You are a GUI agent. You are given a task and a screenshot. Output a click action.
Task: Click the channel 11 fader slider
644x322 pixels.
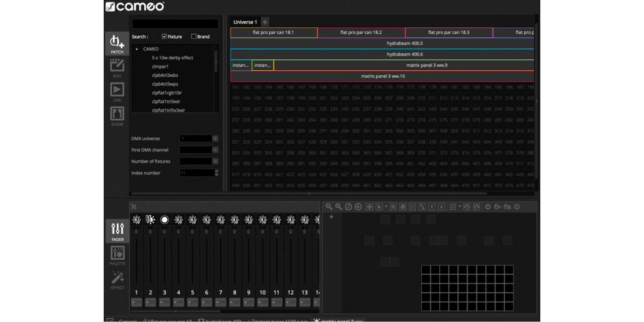(x=276, y=263)
